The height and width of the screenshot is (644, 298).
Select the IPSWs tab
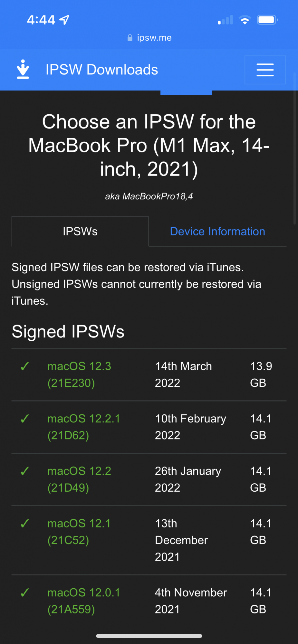pos(80,232)
